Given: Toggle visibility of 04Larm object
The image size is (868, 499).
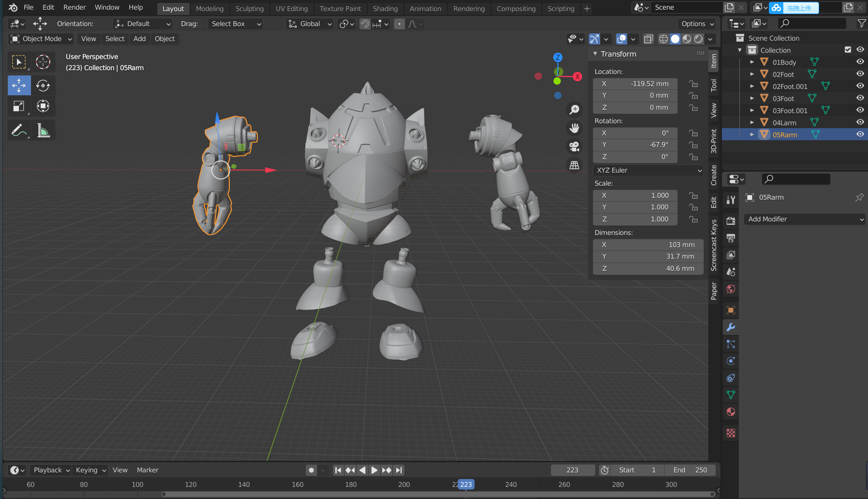Looking at the screenshot, I should click(860, 122).
